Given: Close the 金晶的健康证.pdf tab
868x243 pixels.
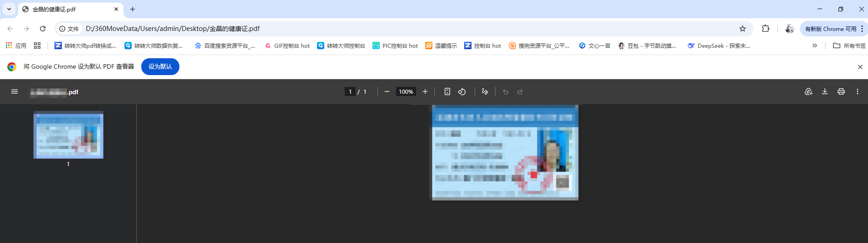Looking at the screenshot, I should coord(116,9).
